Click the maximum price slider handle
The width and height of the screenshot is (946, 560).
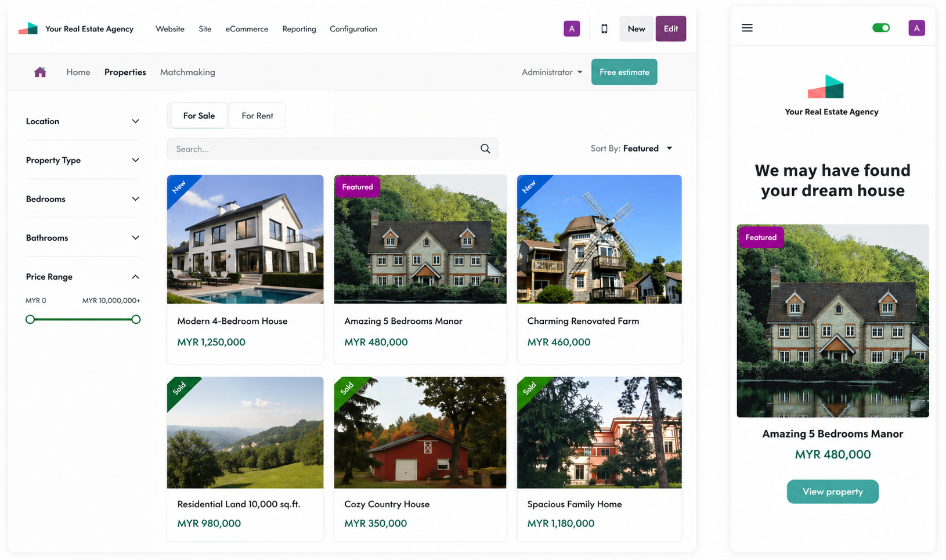pos(136,319)
